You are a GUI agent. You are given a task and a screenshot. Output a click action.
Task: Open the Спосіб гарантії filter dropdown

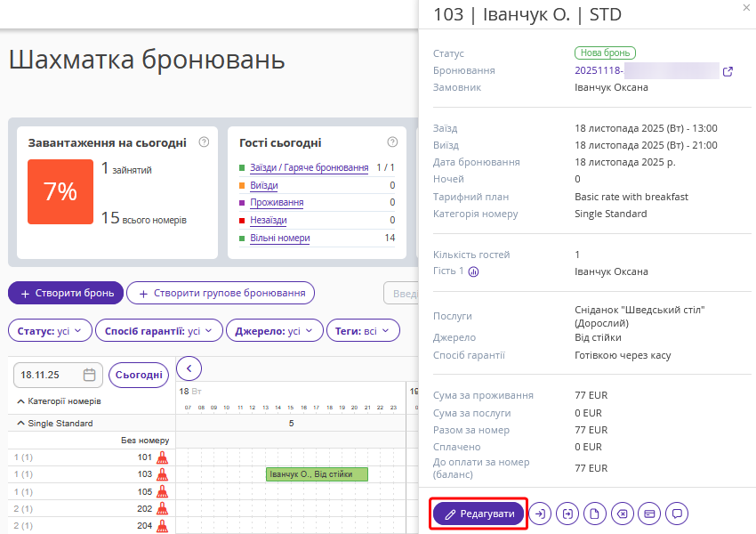click(x=158, y=331)
